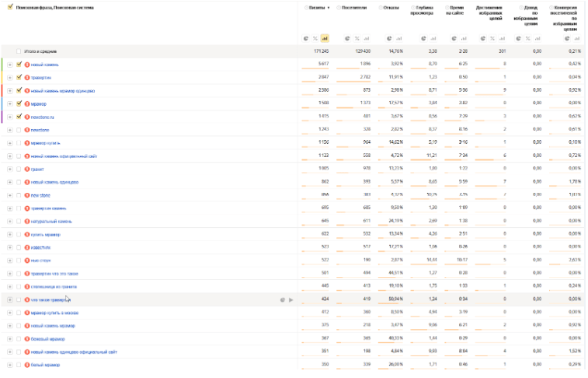Check the Итого и средние checkbox

pyautogui.click(x=19, y=51)
